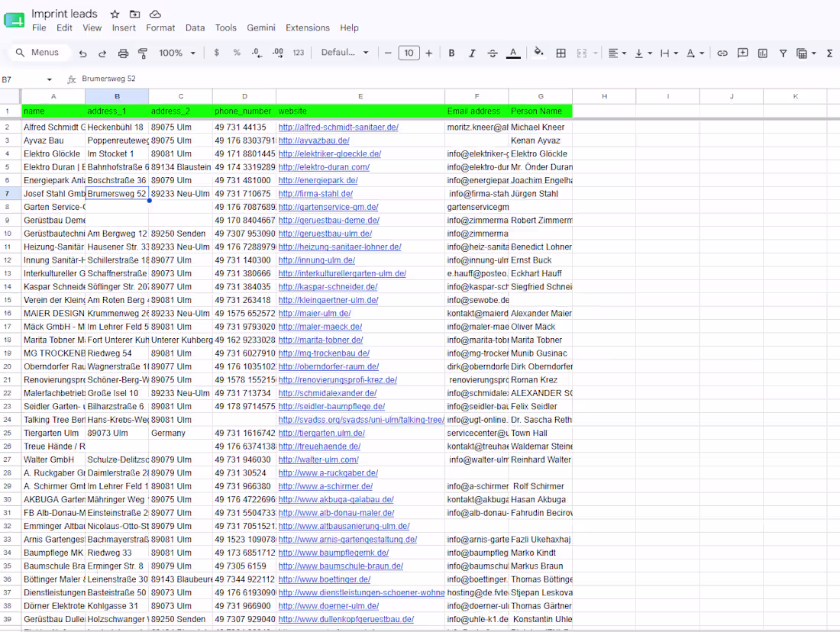Image resolution: width=840 pixels, height=632 pixels.
Task: Increase font size plus button
Action: click(x=428, y=53)
